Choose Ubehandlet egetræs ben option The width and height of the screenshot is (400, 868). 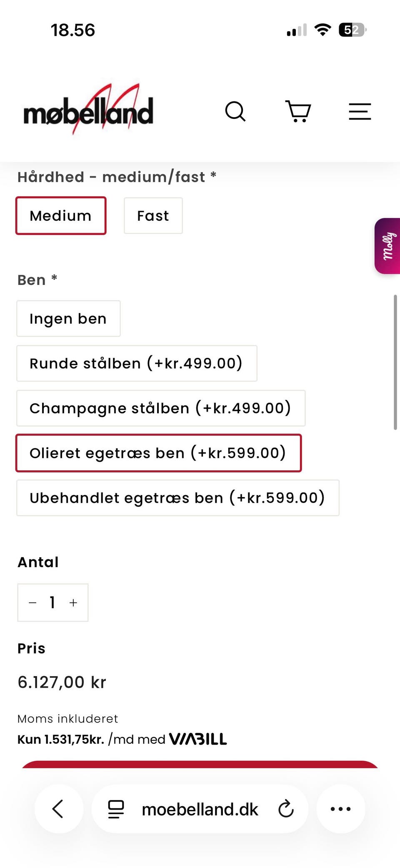[x=177, y=497]
